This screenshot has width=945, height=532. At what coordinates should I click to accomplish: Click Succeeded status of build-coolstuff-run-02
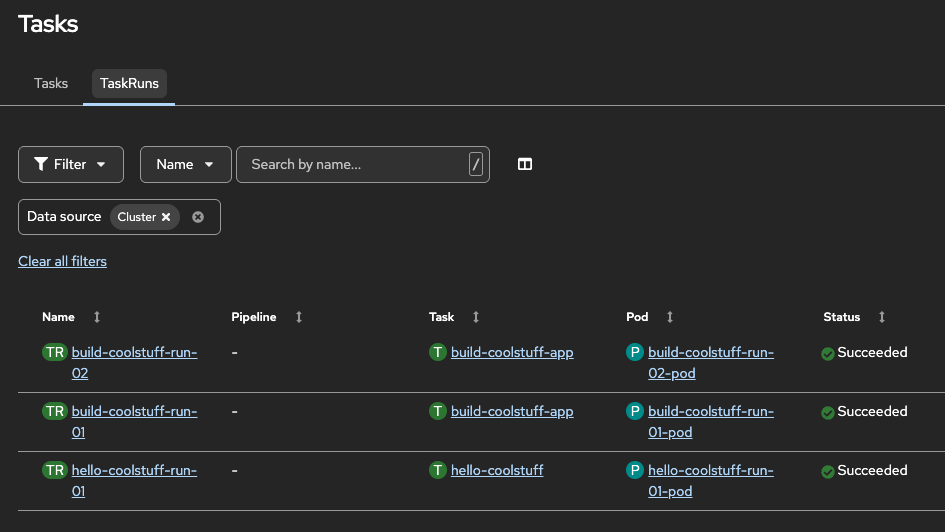[x=864, y=352]
